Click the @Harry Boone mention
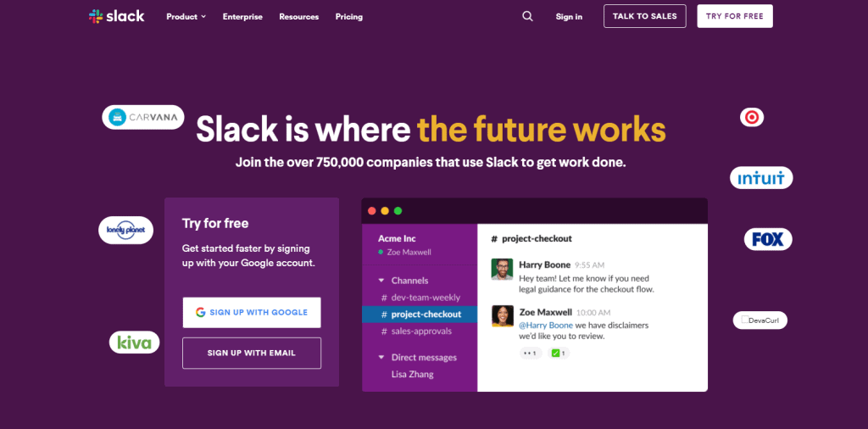Viewport: 868px width, 429px height. point(546,325)
